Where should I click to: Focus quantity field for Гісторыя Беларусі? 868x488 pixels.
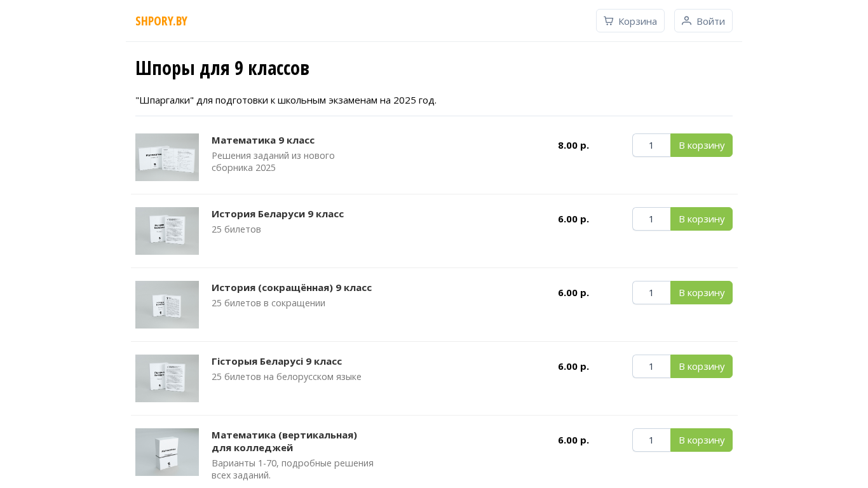pyautogui.click(x=651, y=366)
